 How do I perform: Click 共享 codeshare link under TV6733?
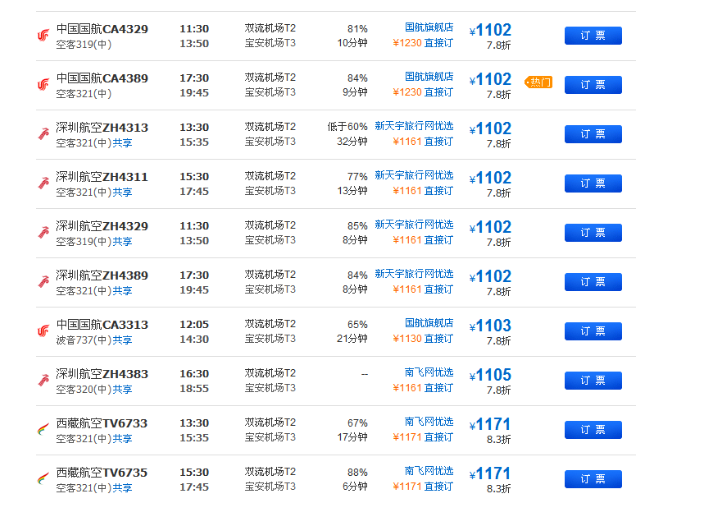pos(122,439)
